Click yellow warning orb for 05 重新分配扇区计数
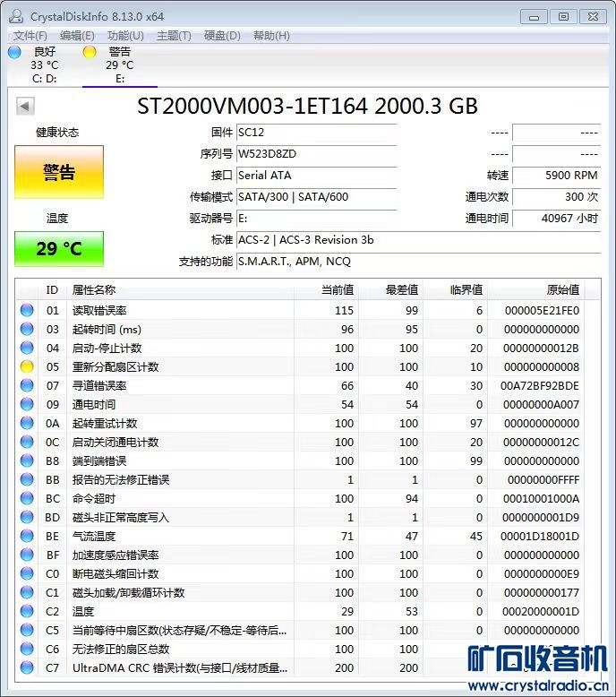Viewport: 616px width, 697px height. click(x=27, y=366)
